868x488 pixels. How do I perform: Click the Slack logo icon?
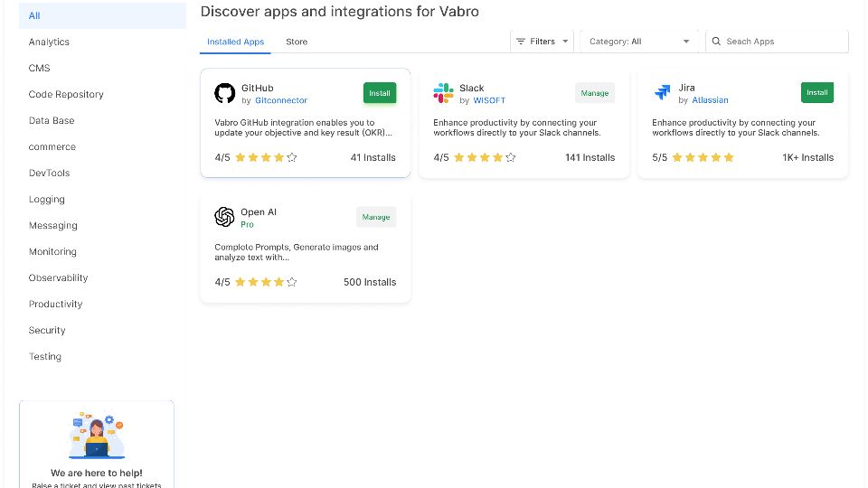443,93
